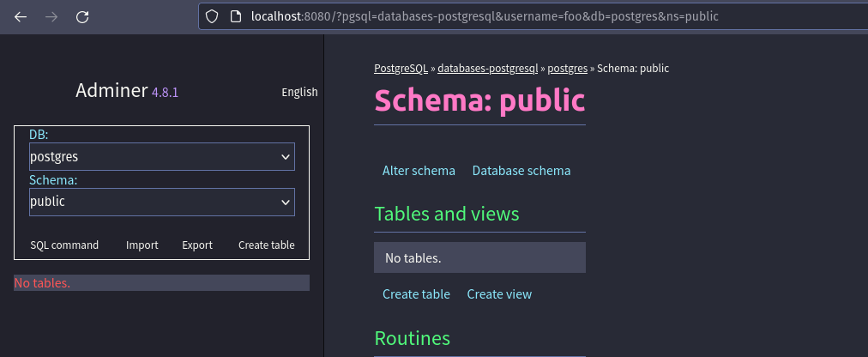Click Export in the sidebar menu
868x357 pixels.
coord(197,245)
